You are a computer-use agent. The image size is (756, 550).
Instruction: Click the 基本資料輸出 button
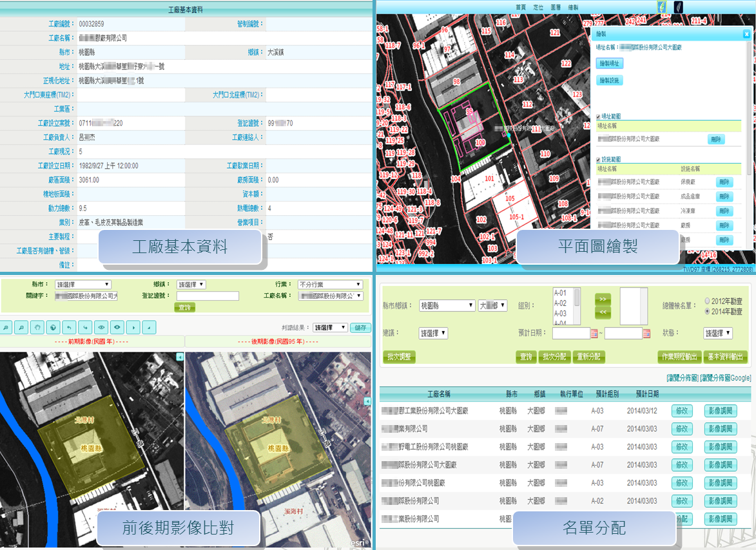click(x=725, y=357)
